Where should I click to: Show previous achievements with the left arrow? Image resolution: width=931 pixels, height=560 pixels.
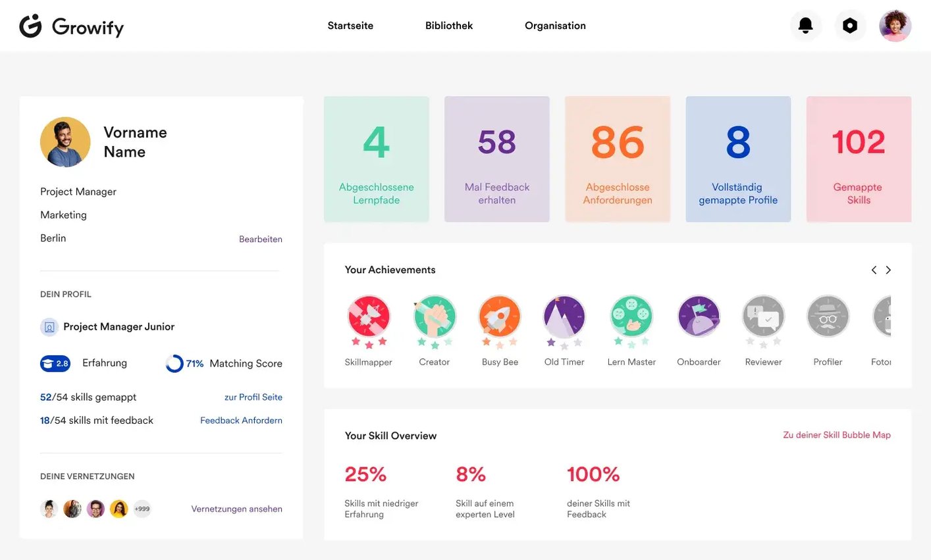[x=874, y=270]
